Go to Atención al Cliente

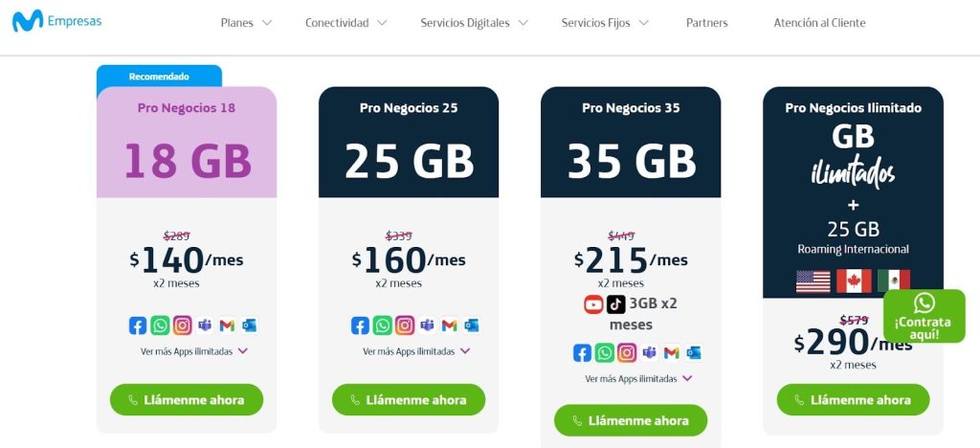pos(819,23)
